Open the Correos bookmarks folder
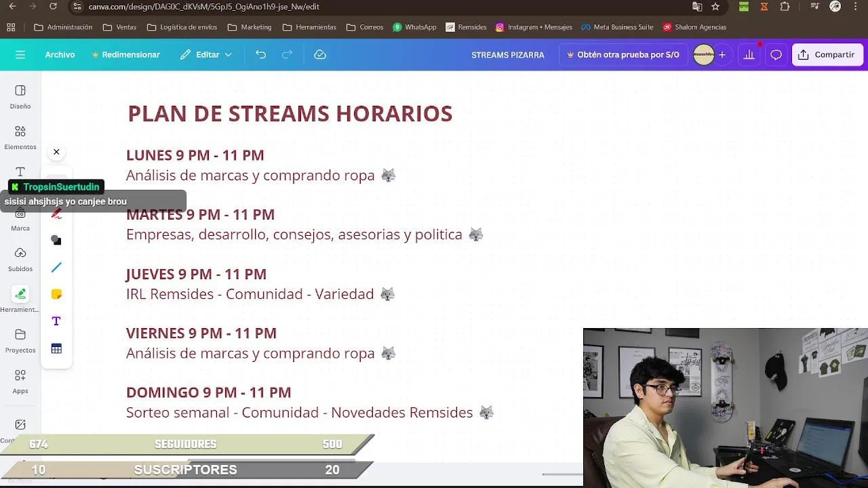868x488 pixels. [365, 27]
